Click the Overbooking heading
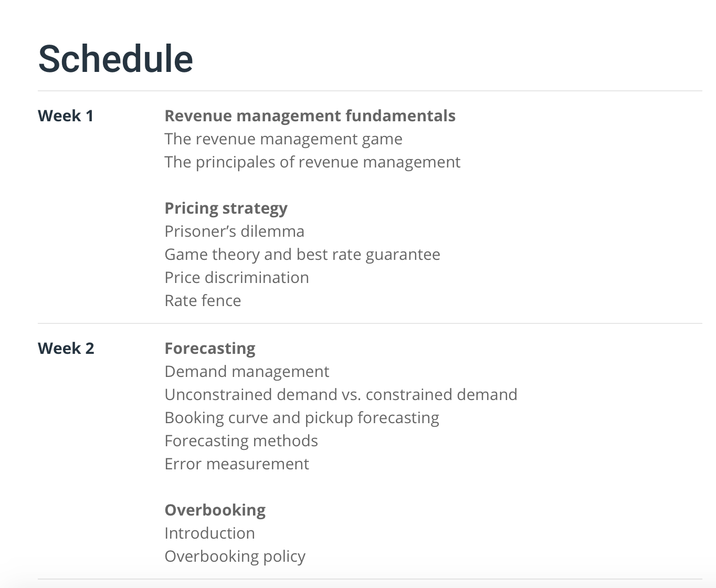The height and width of the screenshot is (588, 716). pyautogui.click(x=215, y=510)
